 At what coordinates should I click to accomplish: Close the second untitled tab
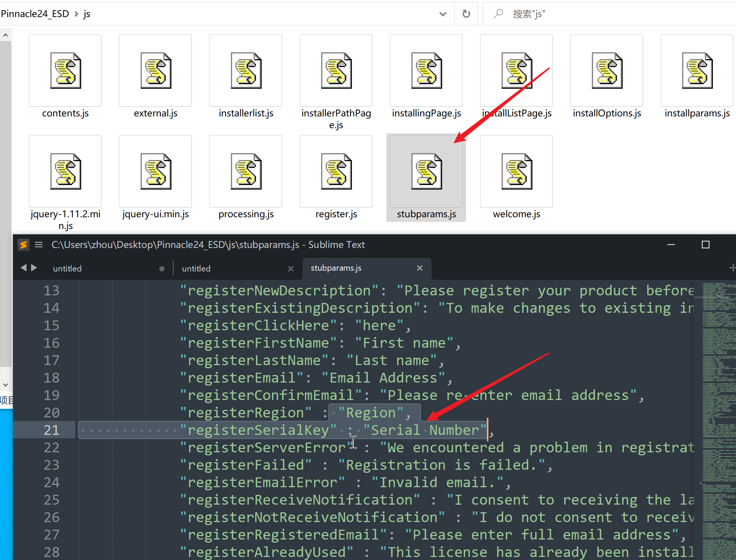pyautogui.click(x=291, y=269)
